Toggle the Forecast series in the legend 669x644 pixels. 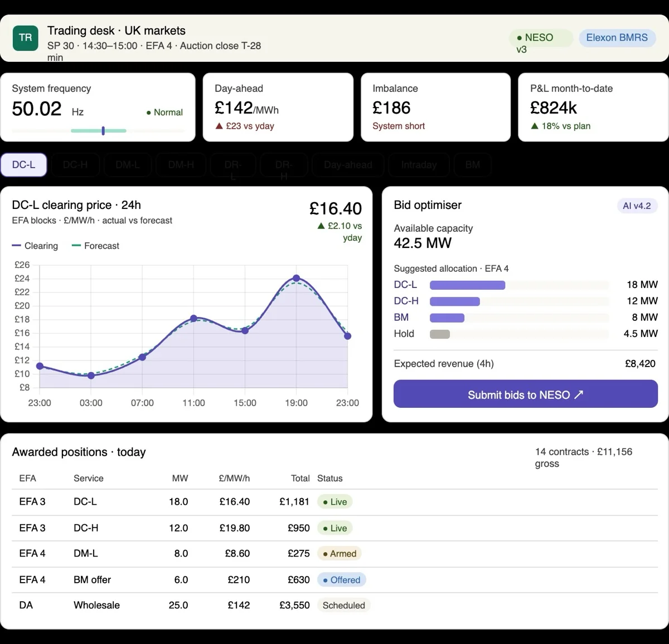pos(96,246)
